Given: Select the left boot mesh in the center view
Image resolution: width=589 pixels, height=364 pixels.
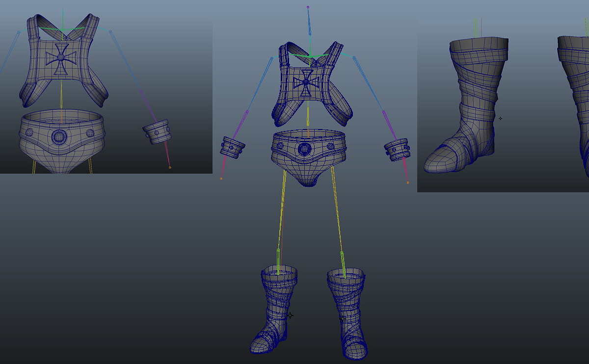Looking at the screenshot, I should point(274,309).
